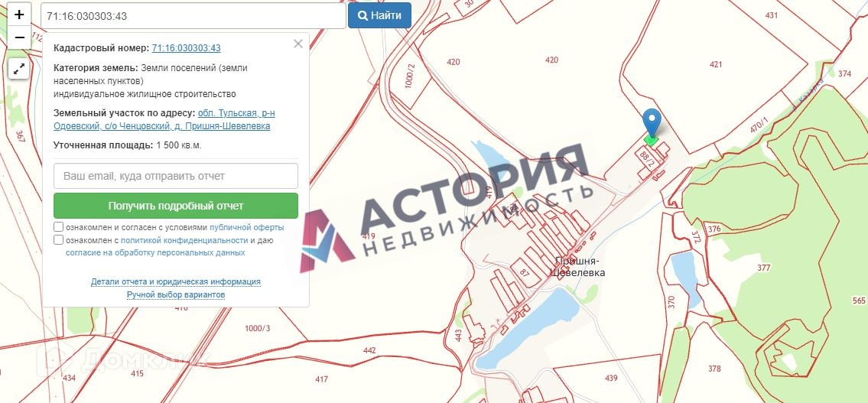Open согласие на обработку персональных данных

pyautogui.click(x=155, y=253)
